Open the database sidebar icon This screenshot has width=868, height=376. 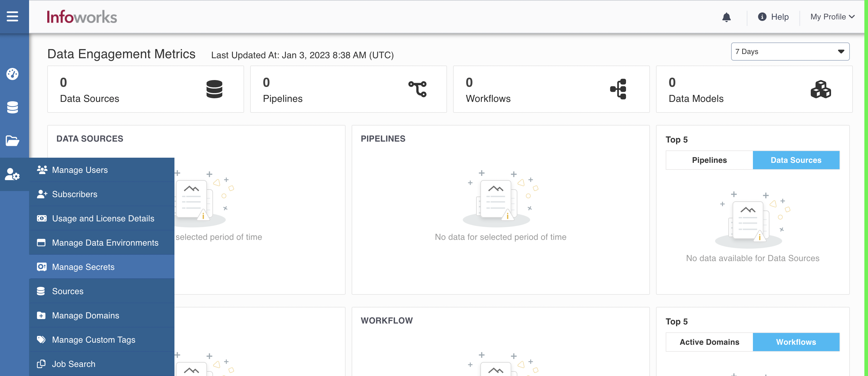(x=12, y=107)
